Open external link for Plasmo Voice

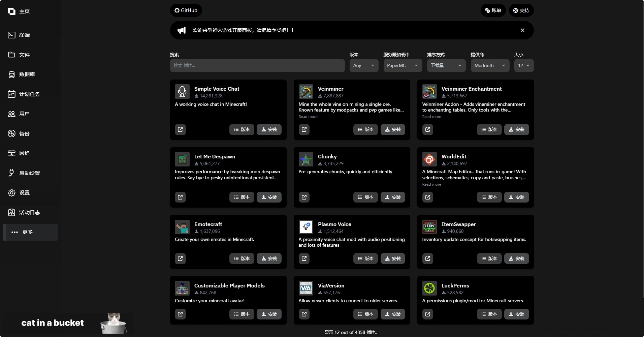(x=304, y=258)
